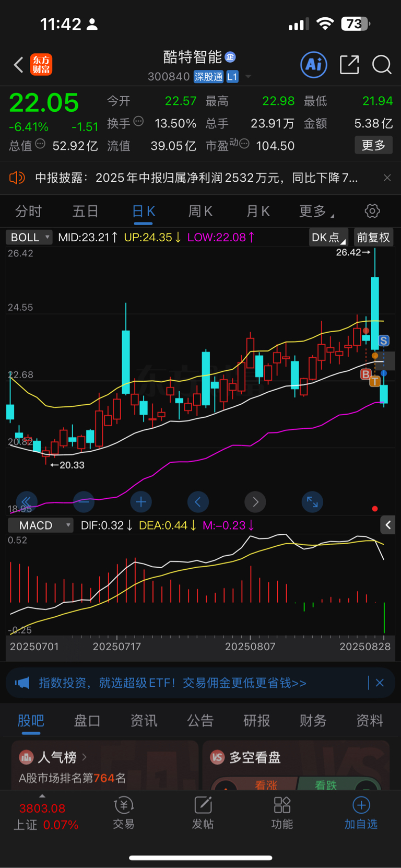The height and width of the screenshot is (868, 401).
Task: Switch to the 分时 chart tab
Action: [x=28, y=212]
